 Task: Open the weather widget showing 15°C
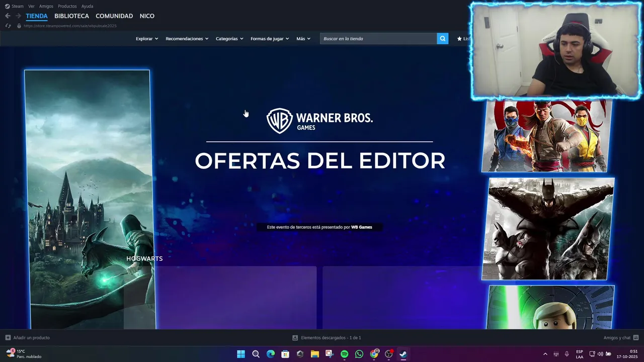click(24, 354)
